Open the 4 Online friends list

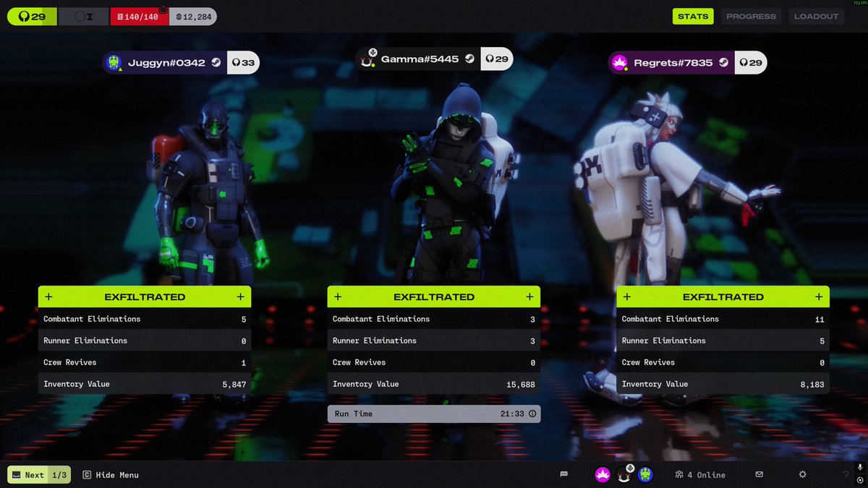pos(700,475)
